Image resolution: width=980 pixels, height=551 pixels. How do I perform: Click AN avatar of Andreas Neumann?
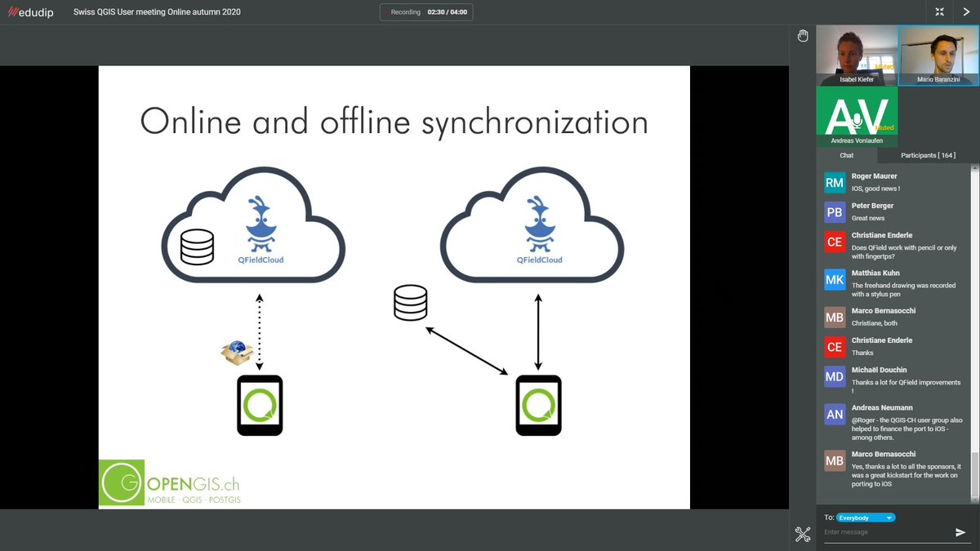point(835,414)
